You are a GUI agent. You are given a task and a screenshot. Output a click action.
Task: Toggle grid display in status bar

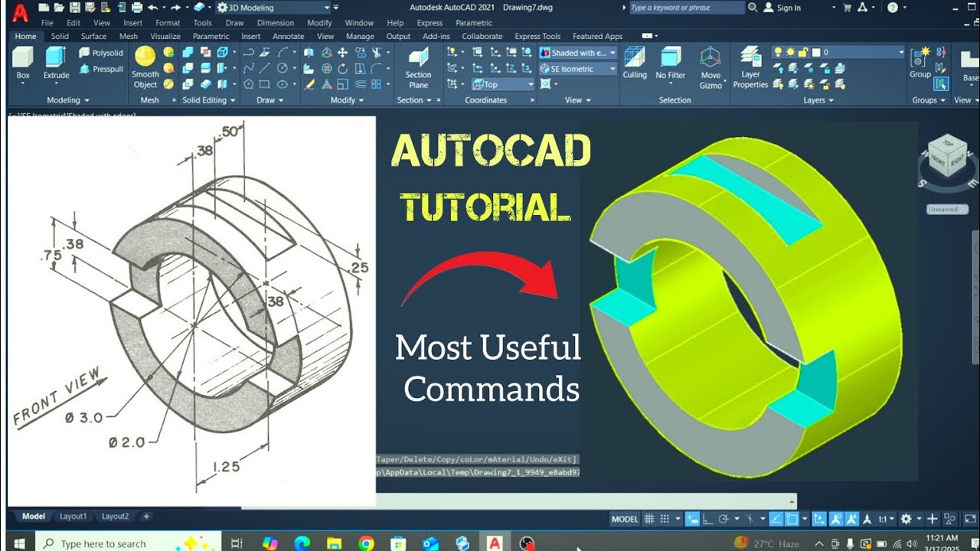pyautogui.click(x=651, y=519)
